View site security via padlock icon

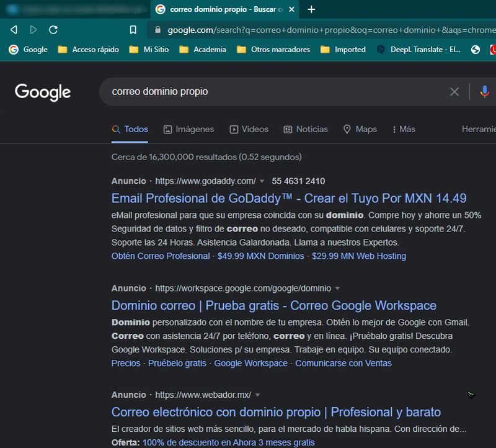(x=158, y=30)
